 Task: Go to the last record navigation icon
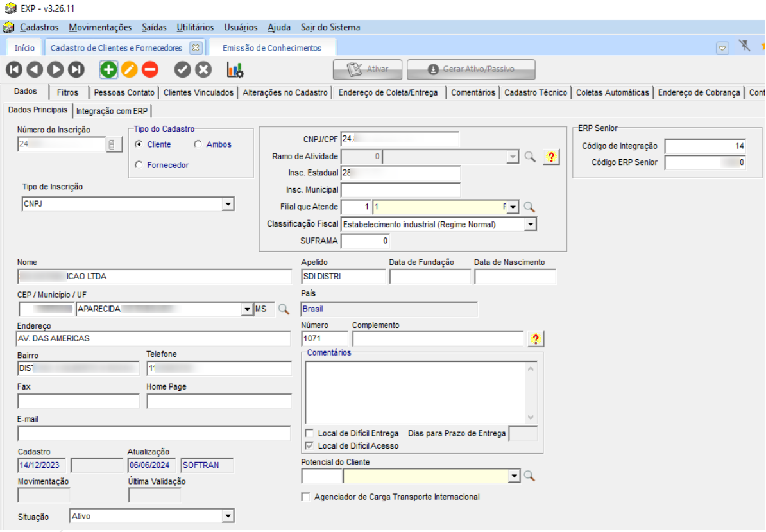[x=76, y=69]
